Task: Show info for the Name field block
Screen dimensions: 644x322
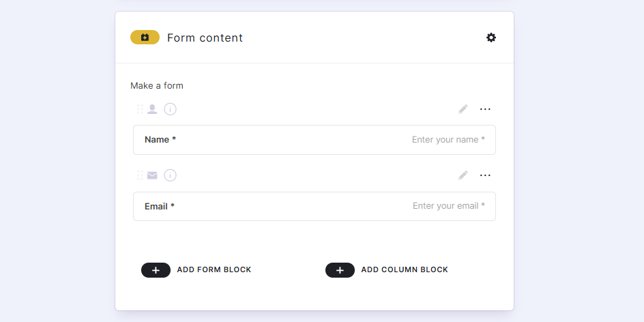Action: coord(171,109)
